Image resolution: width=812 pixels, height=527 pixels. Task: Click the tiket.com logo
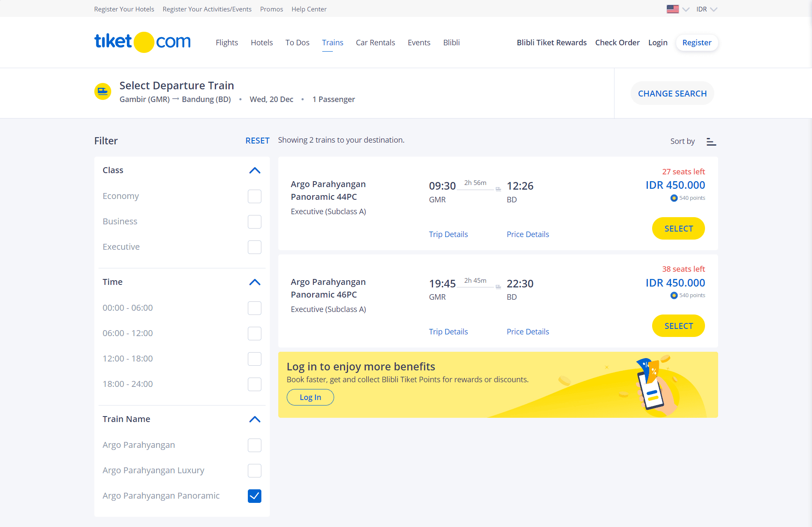(142, 42)
